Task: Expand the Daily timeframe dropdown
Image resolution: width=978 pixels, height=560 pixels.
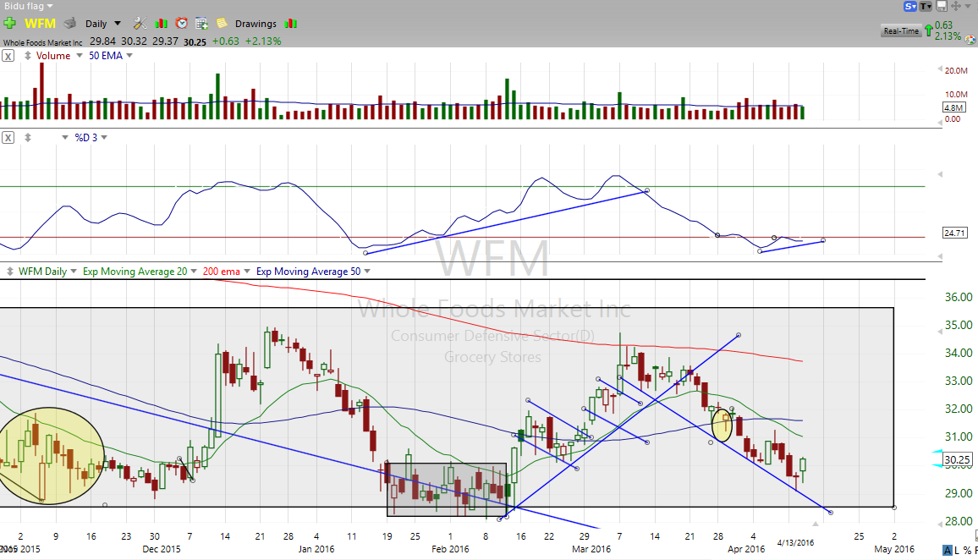Action: [117, 24]
